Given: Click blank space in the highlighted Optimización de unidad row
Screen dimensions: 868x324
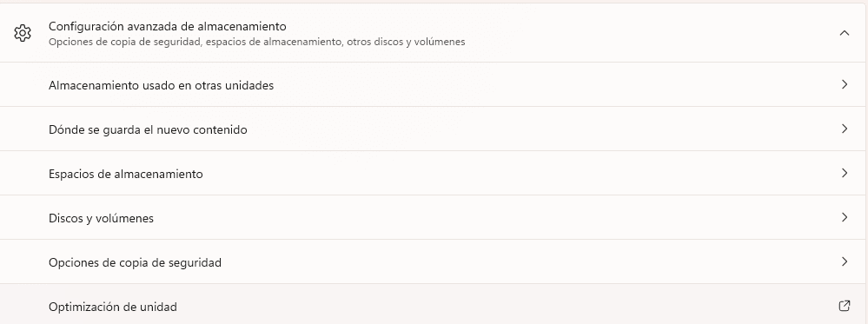Looking at the screenshot, I should 498,305.
